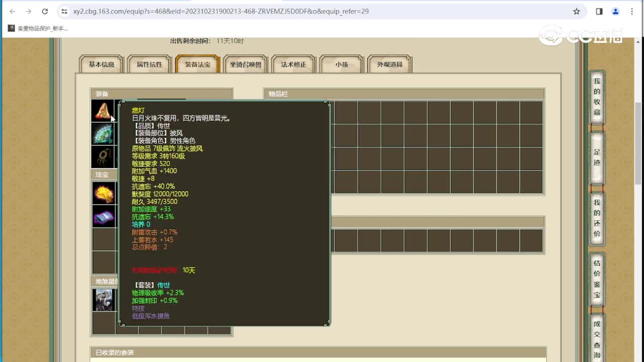
Task: Open the 地煞星 character portrait icon
Action: [x=104, y=300]
